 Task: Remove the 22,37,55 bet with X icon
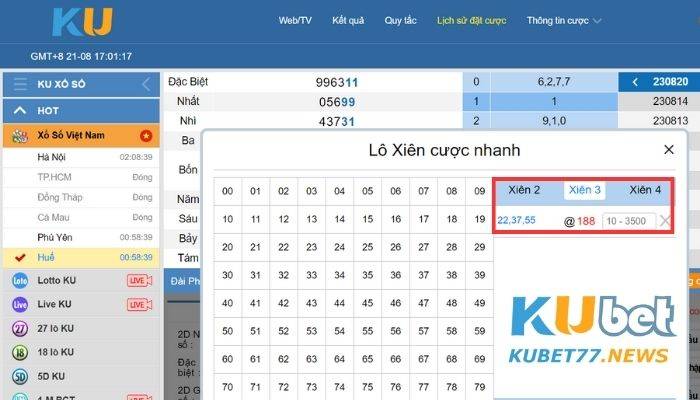665,221
